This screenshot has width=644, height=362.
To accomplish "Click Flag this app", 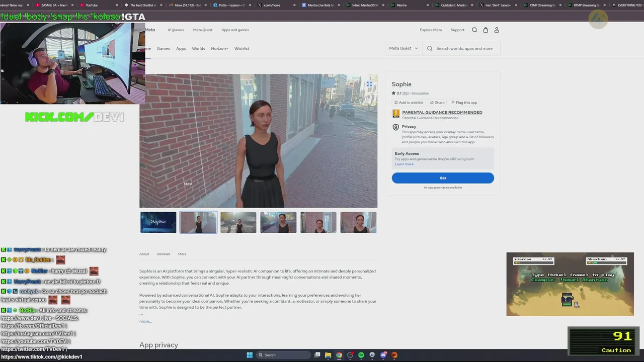I will (464, 103).
